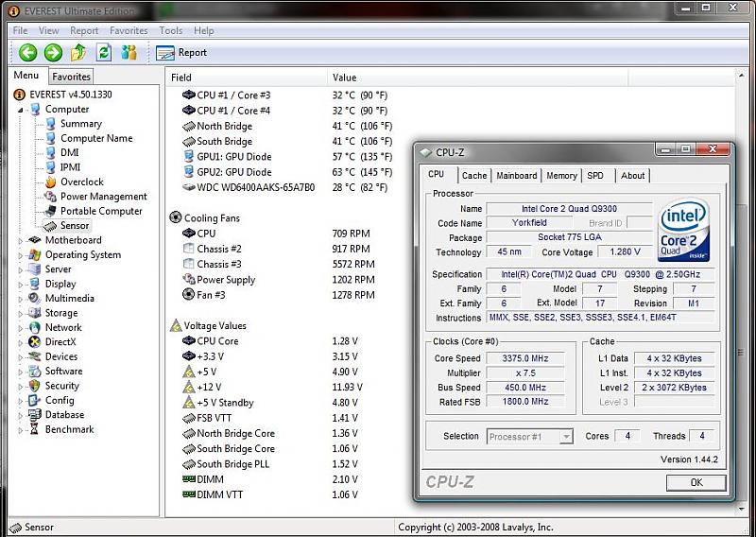Click the green Forward arrow toolbar icon
Screen dimensions: 756x537
[53, 53]
